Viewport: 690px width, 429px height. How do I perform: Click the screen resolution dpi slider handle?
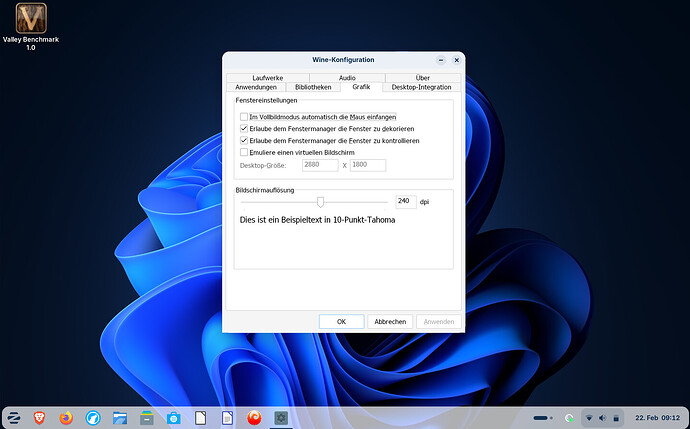click(x=320, y=201)
